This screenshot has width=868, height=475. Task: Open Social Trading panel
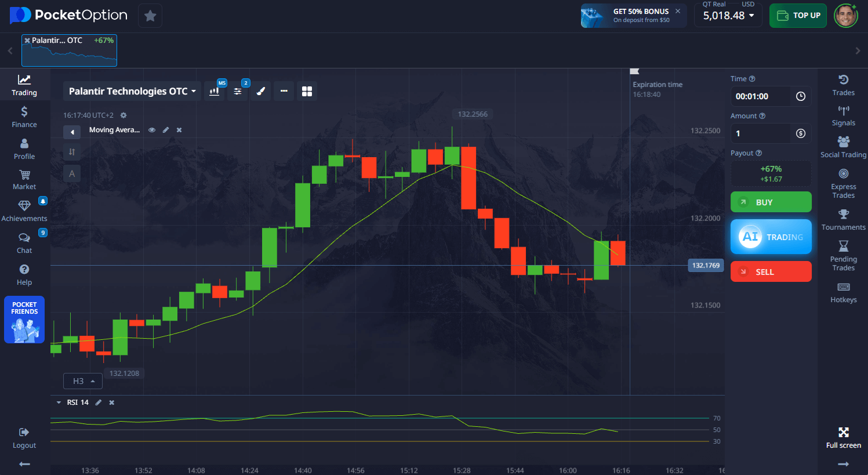pos(843,147)
